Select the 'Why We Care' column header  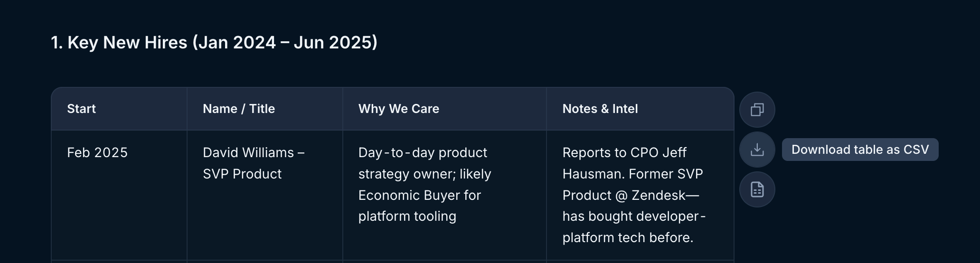click(399, 109)
